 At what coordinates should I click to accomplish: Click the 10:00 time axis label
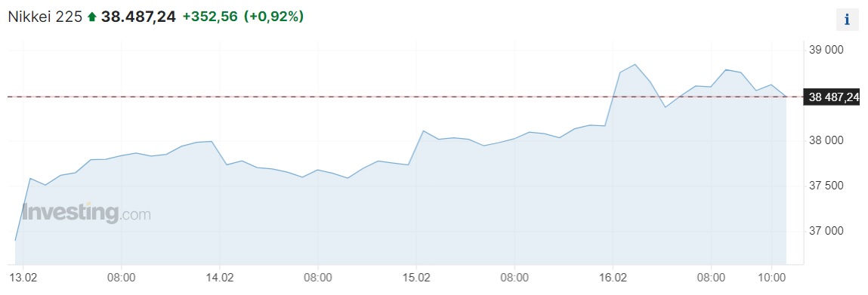coord(771,278)
